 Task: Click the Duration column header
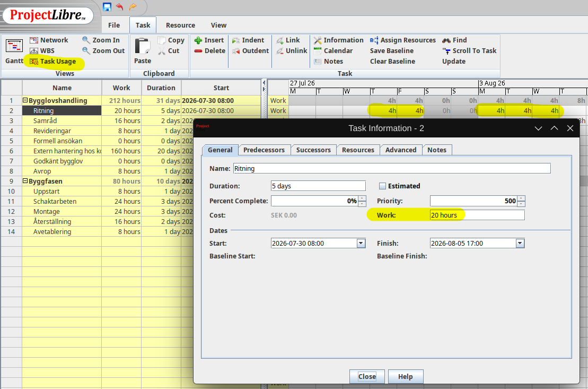[x=161, y=88]
